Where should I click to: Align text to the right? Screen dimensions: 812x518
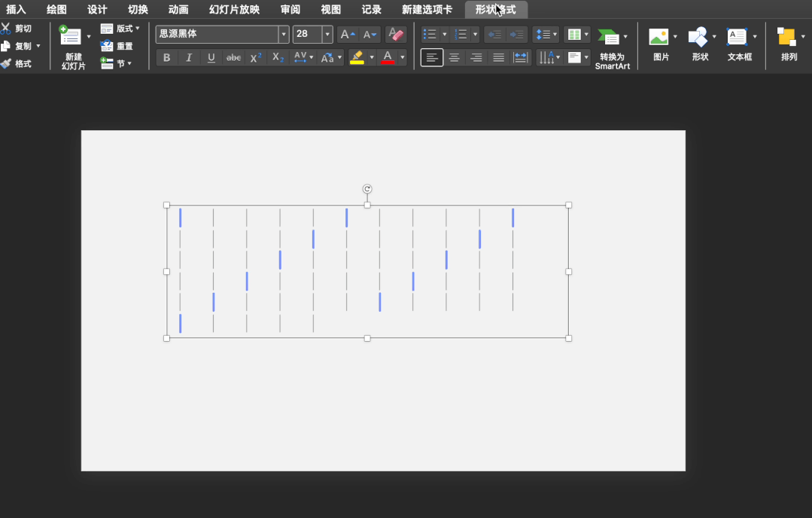click(476, 57)
